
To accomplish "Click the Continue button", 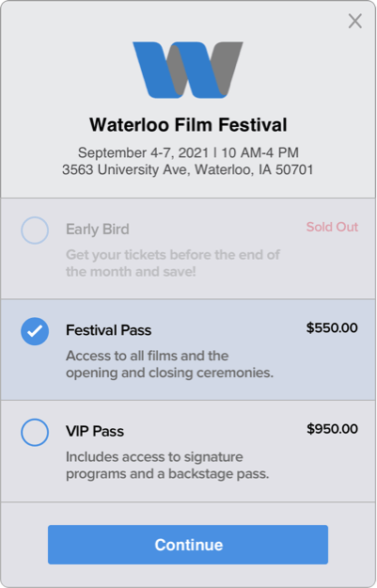I will (188, 545).
